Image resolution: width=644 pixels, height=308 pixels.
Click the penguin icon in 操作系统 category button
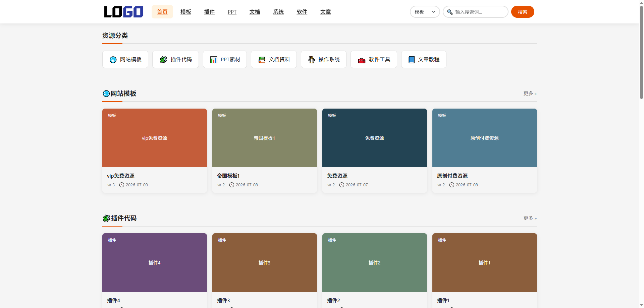pos(312,60)
